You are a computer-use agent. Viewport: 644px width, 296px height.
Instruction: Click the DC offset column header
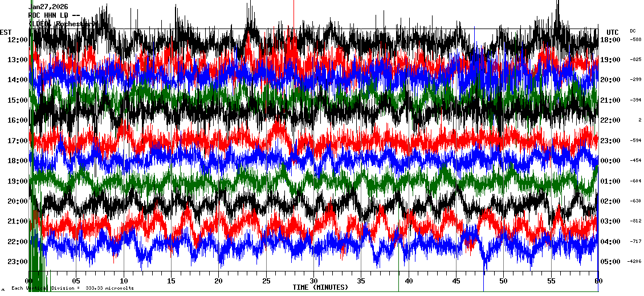tap(633, 31)
